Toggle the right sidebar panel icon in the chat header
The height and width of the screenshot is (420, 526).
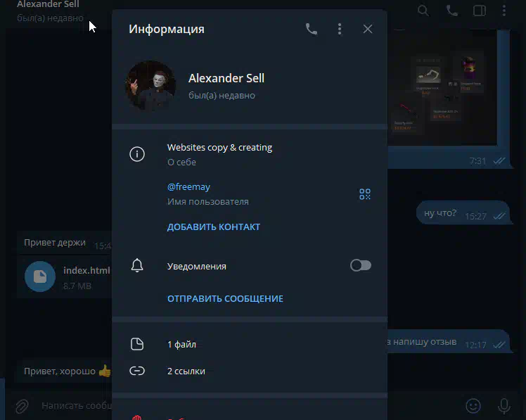click(480, 11)
